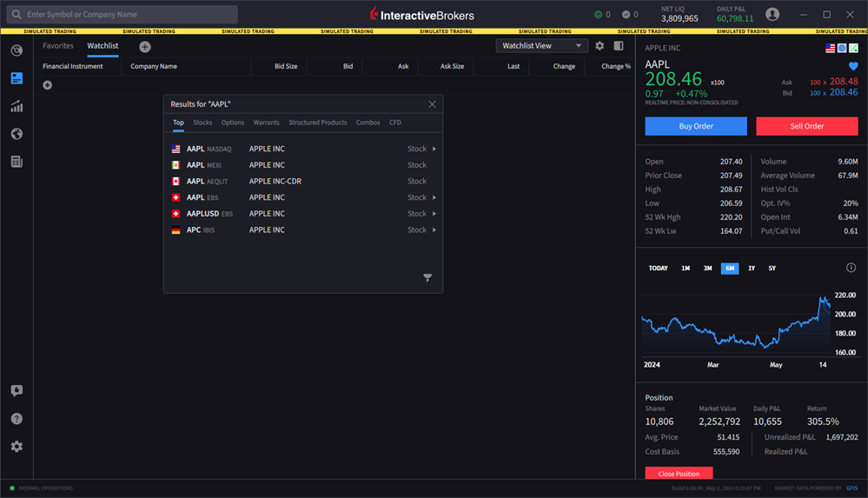
Task: Toggle the side panel layout icon
Action: coord(619,46)
